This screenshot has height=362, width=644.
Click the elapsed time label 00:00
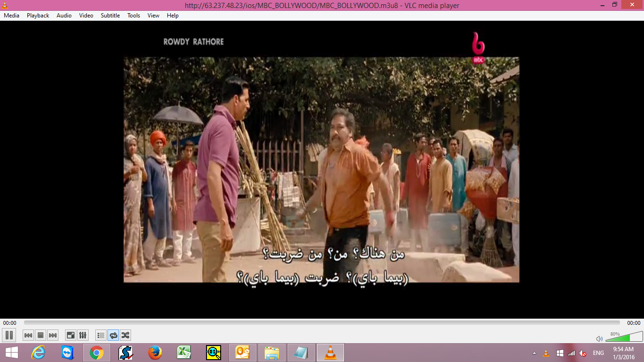9,323
